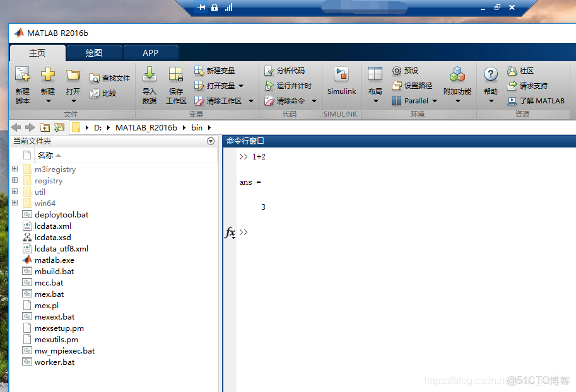Open the Clear Commands (清除命令) dropdown arrow
576x392 pixels.
(314, 101)
